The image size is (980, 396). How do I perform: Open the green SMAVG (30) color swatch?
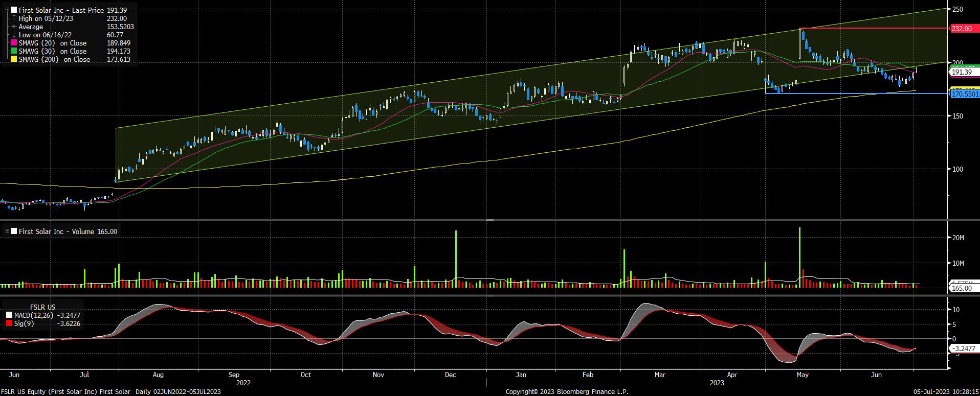coord(14,51)
